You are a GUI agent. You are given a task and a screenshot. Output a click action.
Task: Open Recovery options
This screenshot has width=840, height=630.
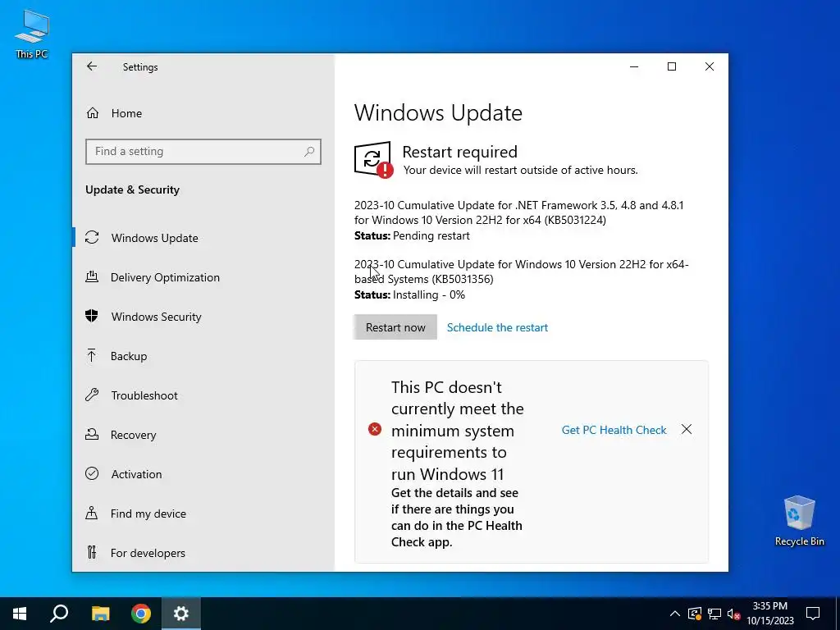click(203, 435)
